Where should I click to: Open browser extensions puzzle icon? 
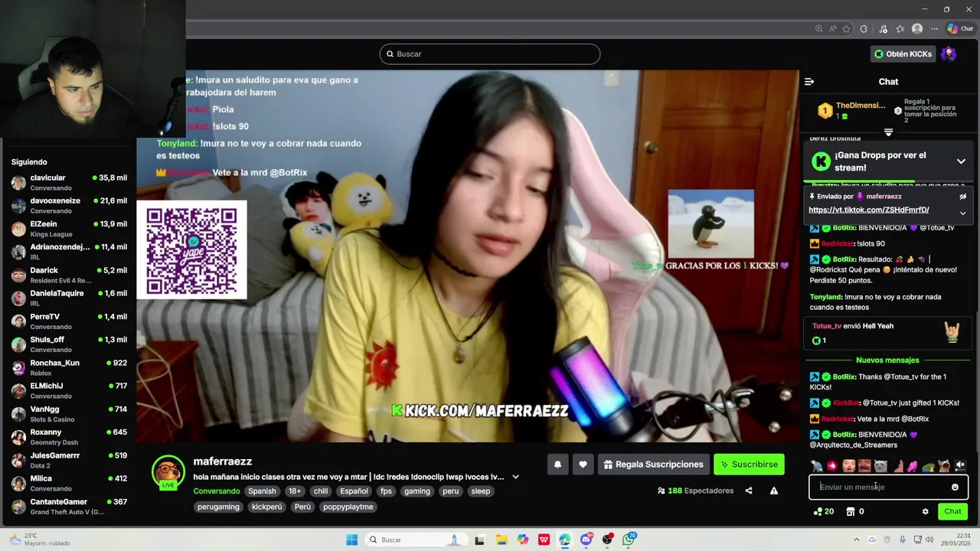tap(864, 29)
